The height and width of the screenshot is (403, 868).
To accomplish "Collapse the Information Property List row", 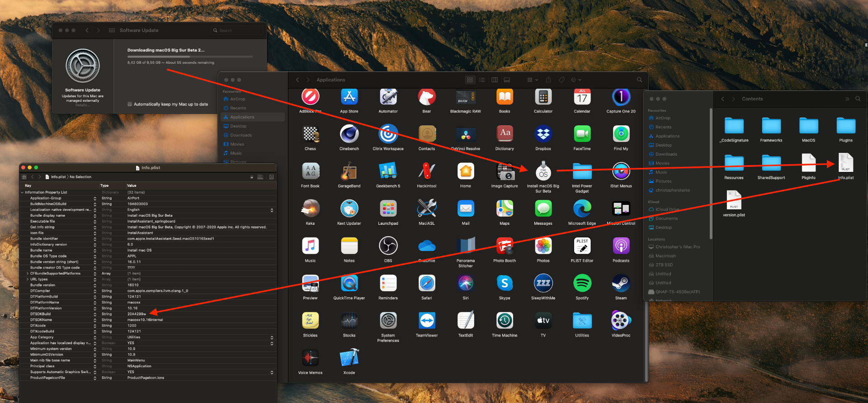I will click(x=22, y=193).
